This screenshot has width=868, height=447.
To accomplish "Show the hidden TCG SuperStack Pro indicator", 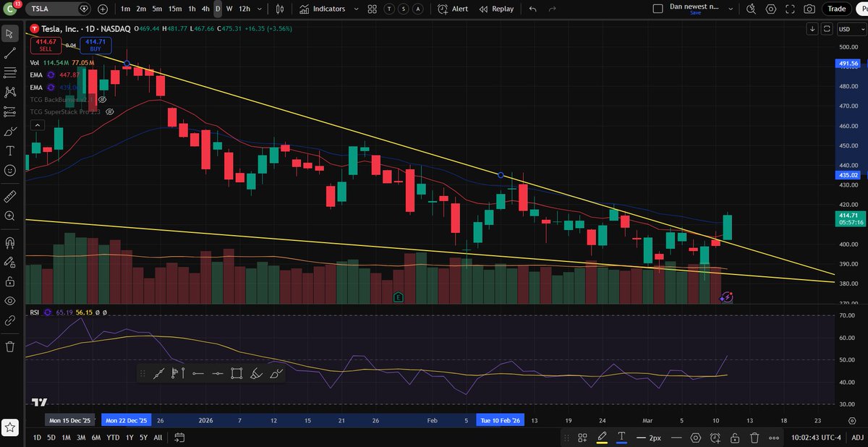I will click(x=111, y=112).
